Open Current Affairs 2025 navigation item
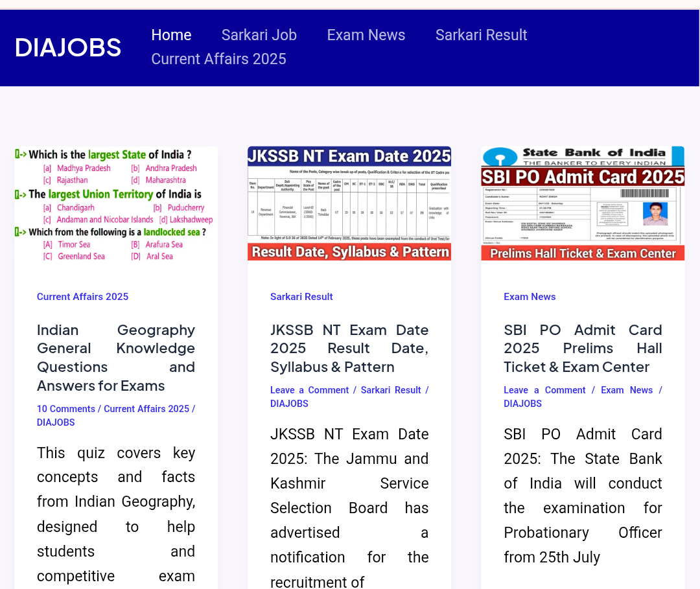This screenshot has height=589, width=700. (219, 59)
